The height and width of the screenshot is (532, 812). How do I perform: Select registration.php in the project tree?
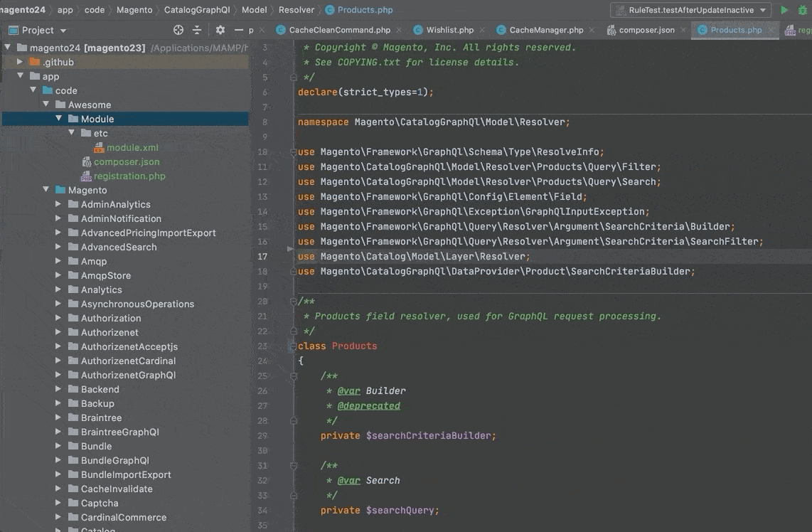click(129, 176)
